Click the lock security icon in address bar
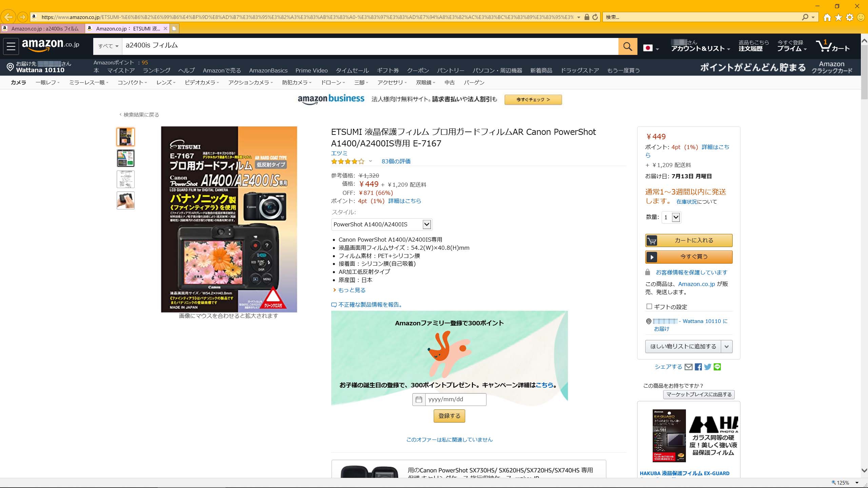 [587, 17]
